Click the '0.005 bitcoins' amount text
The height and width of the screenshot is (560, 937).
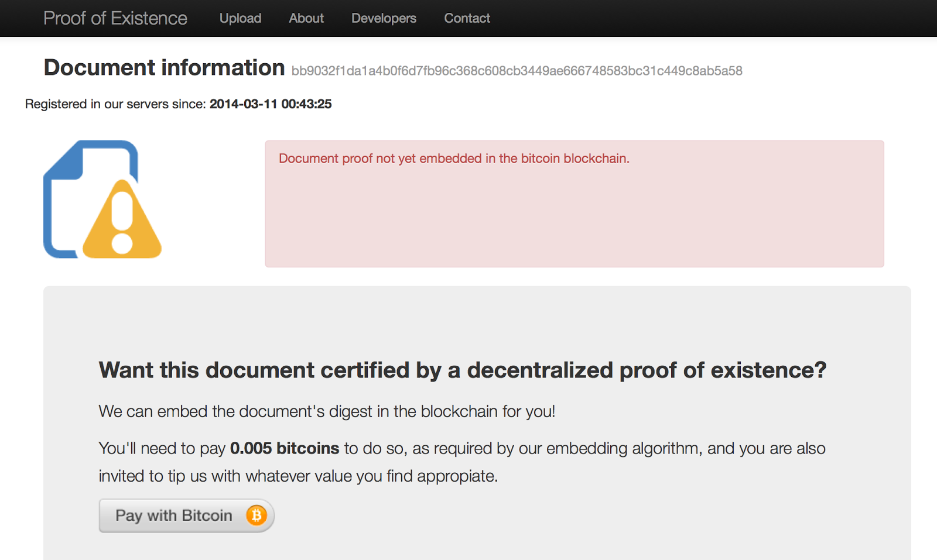click(285, 448)
